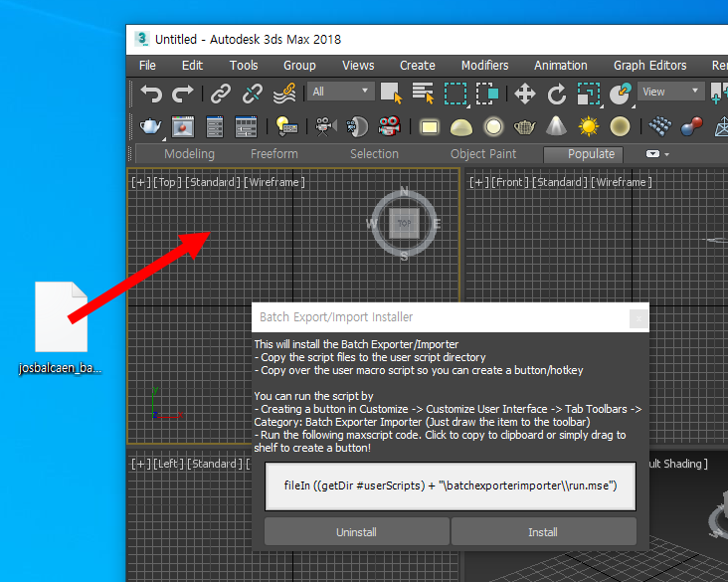This screenshot has width=728, height=582.
Task: Pick the Select Object cursor tool
Action: 391,93
